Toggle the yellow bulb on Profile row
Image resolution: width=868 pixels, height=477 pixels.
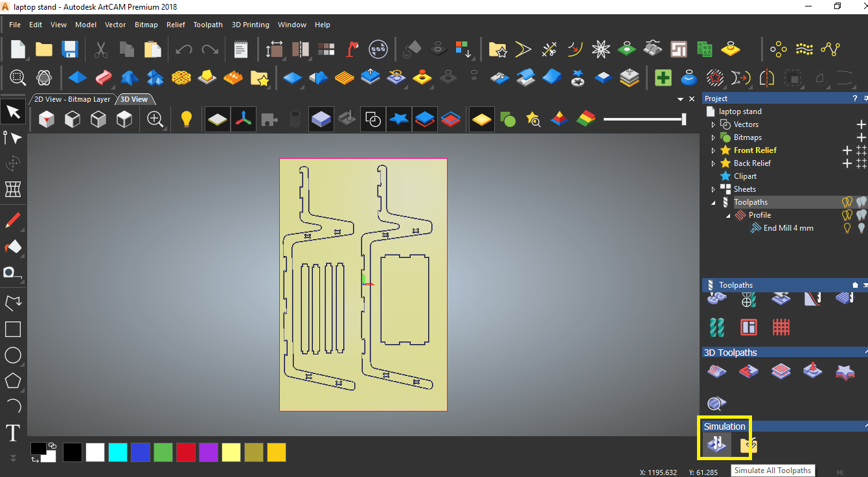pos(846,215)
